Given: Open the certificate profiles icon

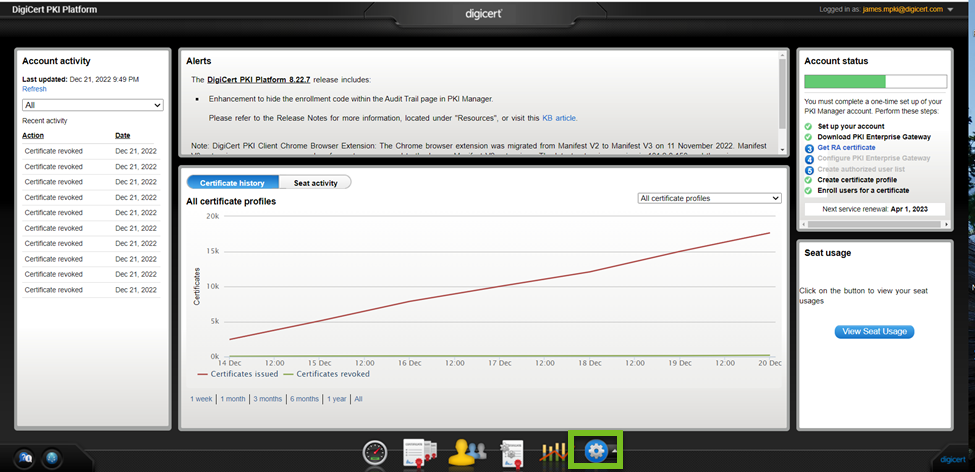Looking at the screenshot, I should pos(512,453).
